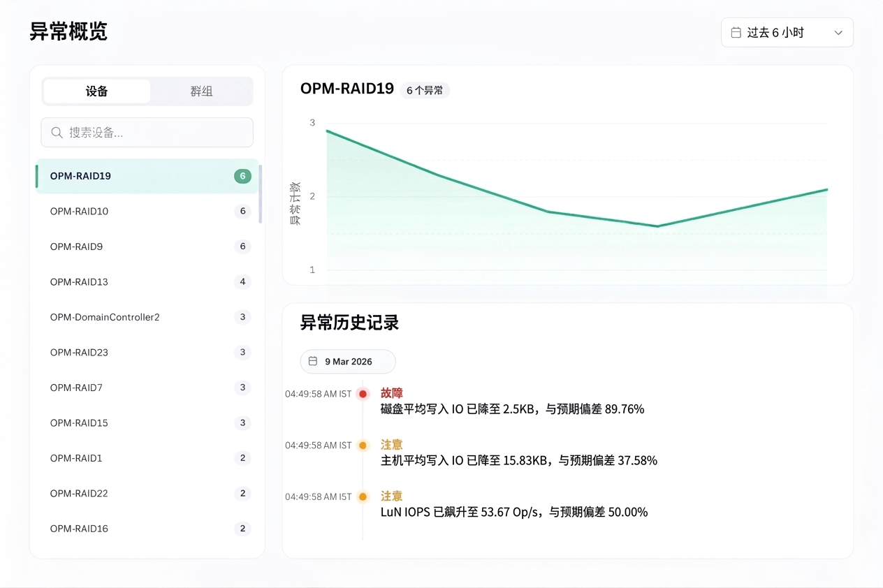Image resolution: width=883 pixels, height=588 pixels.
Task: Click the 6 个异常 badge beside OPM-RAID19 title
Action: (x=425, y=90)
